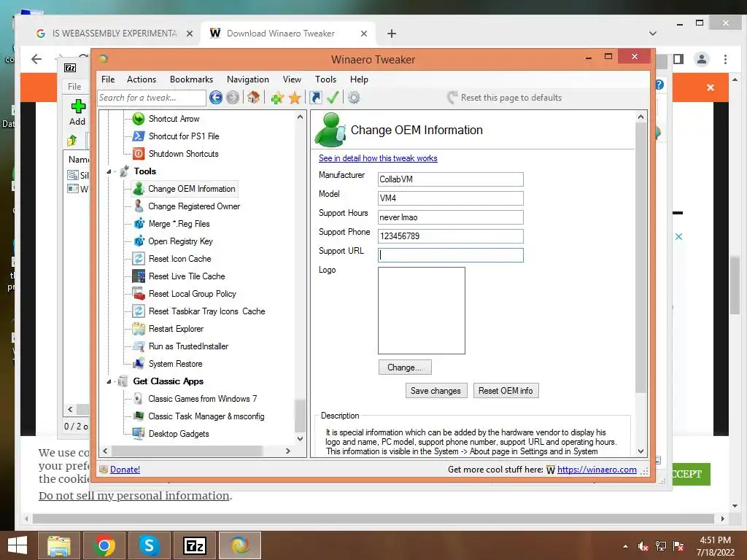Collapse the Tools tree section
The width and height of the screenshot is (747, 560).
[109, 171]
